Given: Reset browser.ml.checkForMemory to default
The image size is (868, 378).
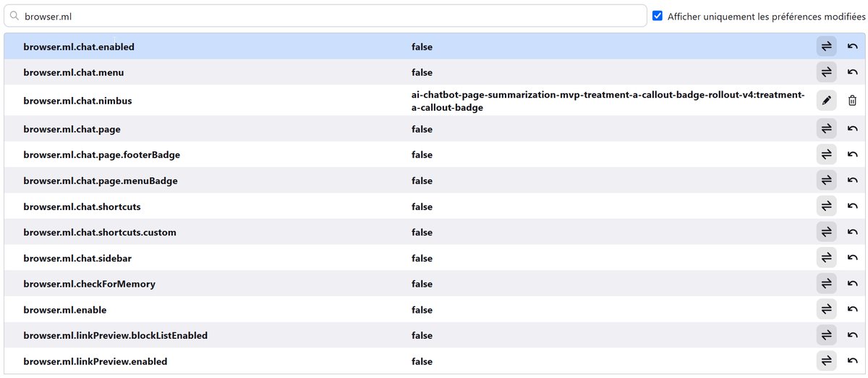Looking at the screenshot, I should pos(852,284).
